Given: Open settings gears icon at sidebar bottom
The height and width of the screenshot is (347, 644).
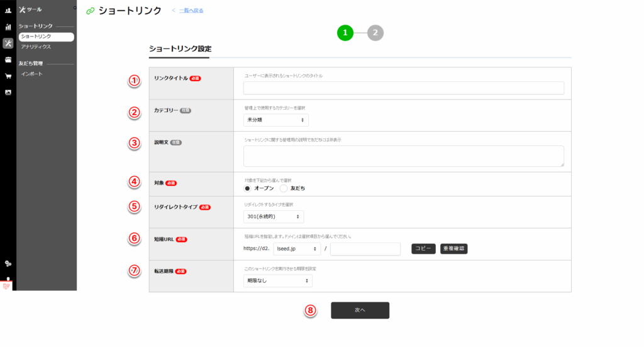Looking at the screenshot, I should pos(8,263).
